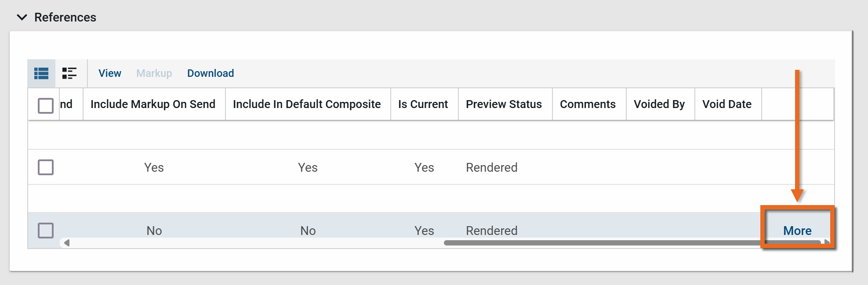868x285 pixels.
Task: Collapse the References section chevron
Action: (x=22, y=17)
